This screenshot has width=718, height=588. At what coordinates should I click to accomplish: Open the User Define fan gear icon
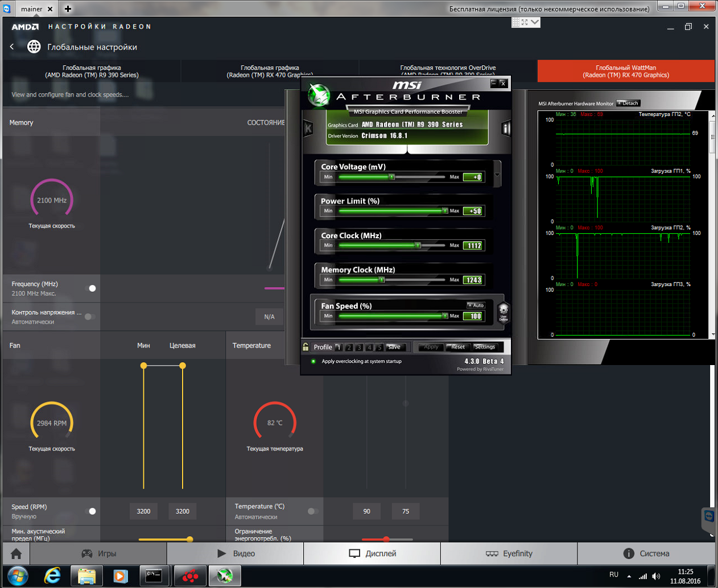[504, 312]
